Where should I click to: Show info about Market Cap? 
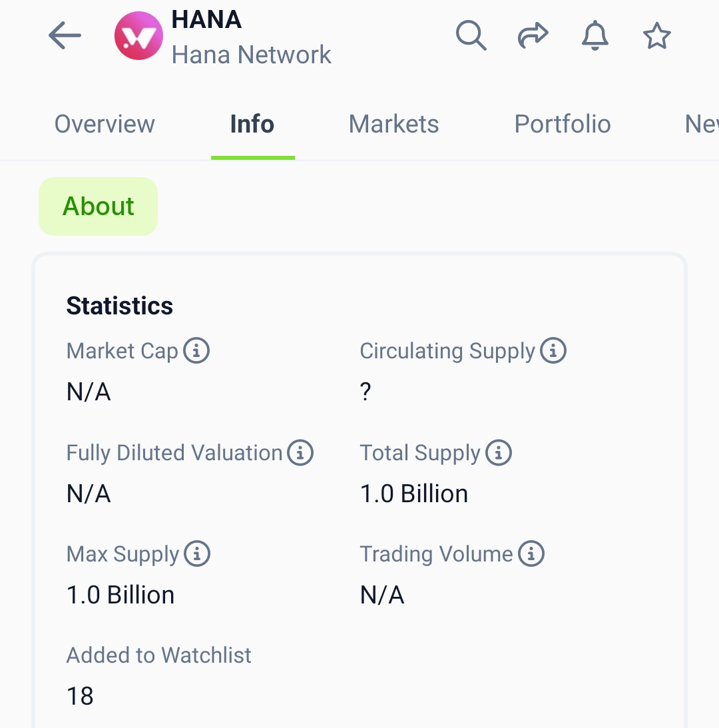coord(196,350)
